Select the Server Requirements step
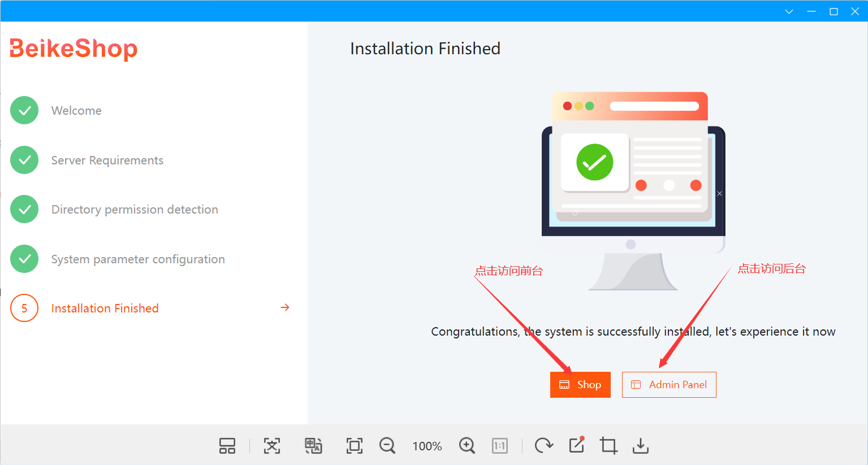This screenshot has height=465, width=868. (107, 160)
